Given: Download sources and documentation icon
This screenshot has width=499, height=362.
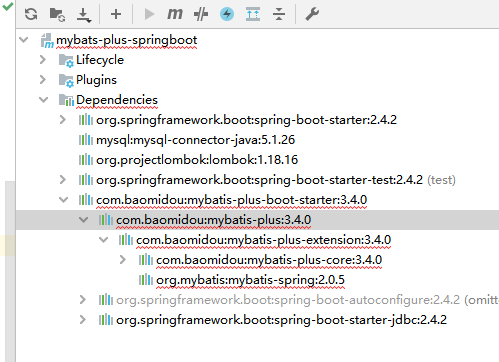Looking at the screenshot, I should [83, 15].
